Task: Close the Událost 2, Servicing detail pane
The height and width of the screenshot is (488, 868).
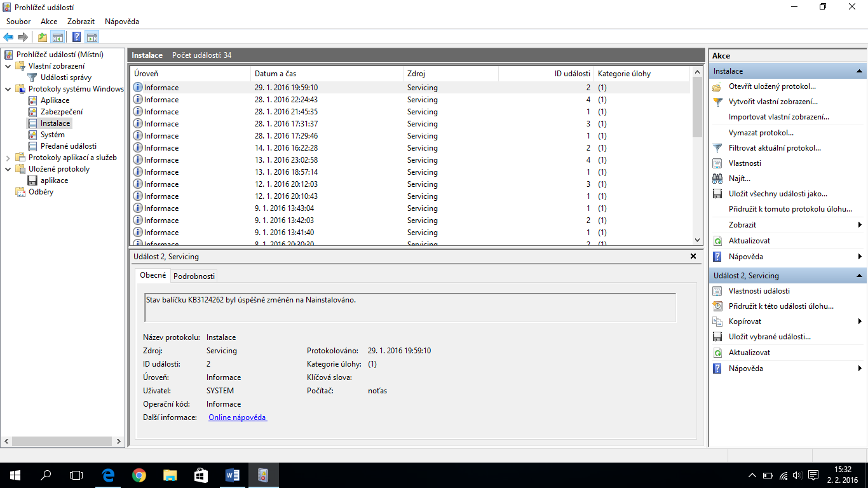Action: coord(693,256)
